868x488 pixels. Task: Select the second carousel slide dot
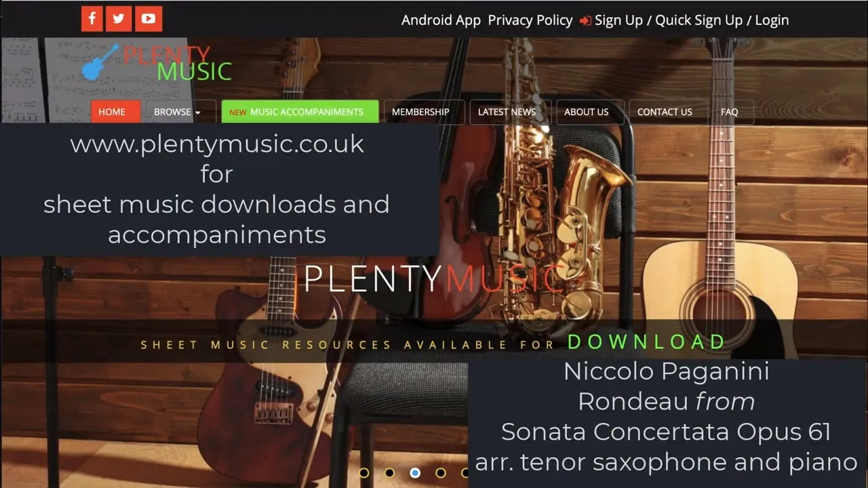[389, 472]
